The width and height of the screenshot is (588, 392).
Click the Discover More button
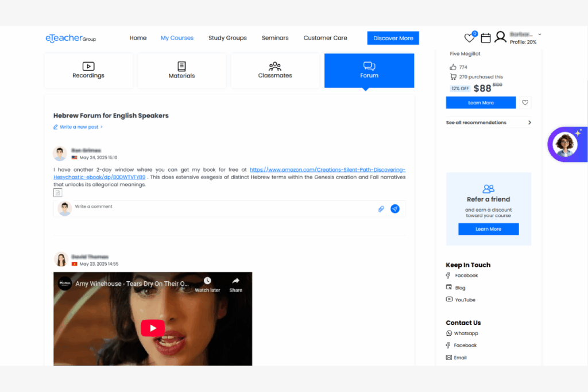[x=393, y=38]
